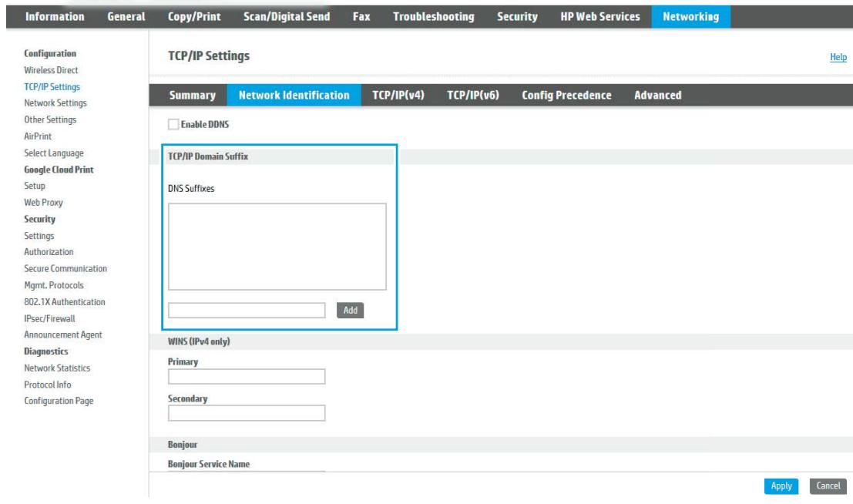The image size is (853, 504).
Task: Click the DNS Suffixes label
Action: (x=191, y=189)
